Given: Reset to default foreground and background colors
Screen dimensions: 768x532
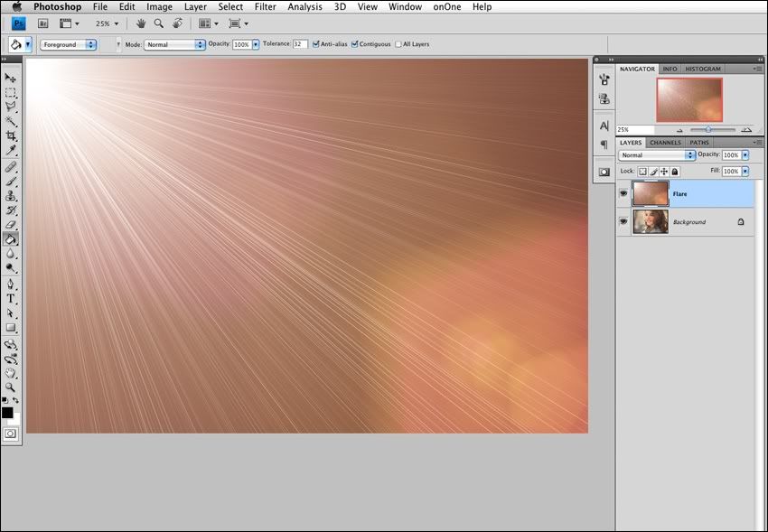Looking at the screenshot, I should point(5,400).
